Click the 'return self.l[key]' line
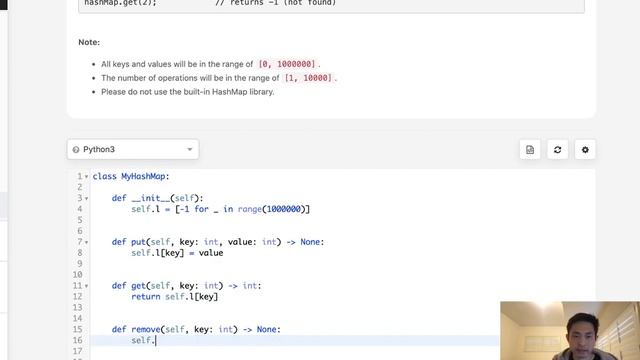This screenshot has height=360, width=640. pos(175,297)
